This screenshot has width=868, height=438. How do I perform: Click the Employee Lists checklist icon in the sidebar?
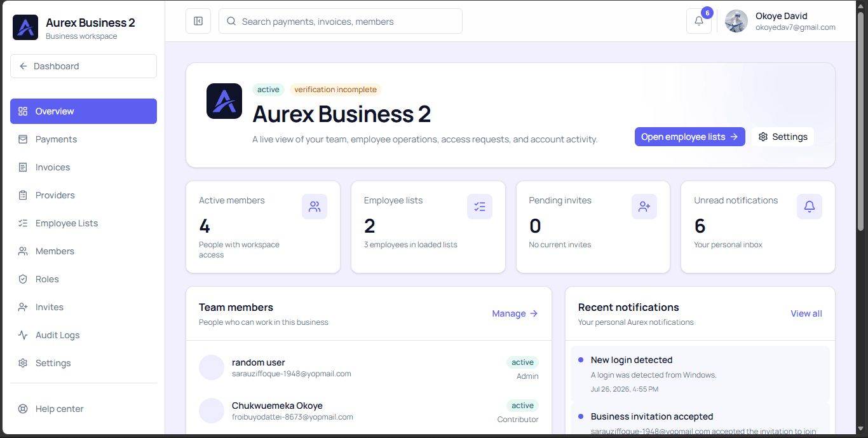(x=23, y=223)
